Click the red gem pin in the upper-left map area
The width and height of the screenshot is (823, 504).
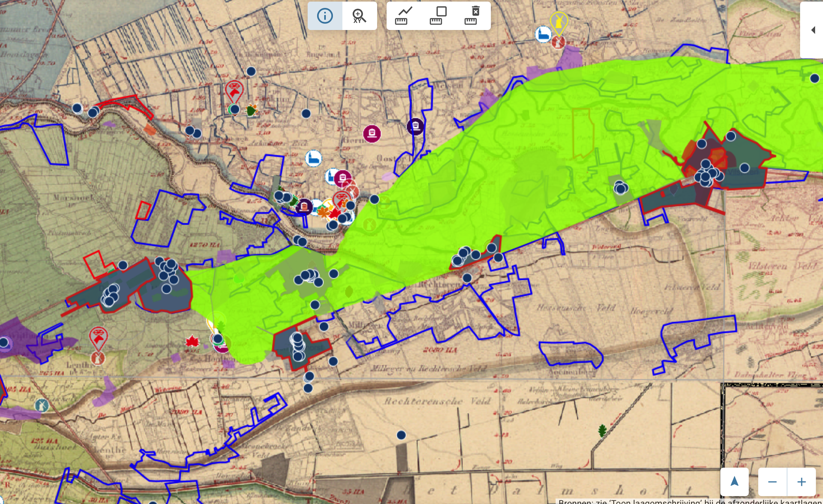coord(234,90)
